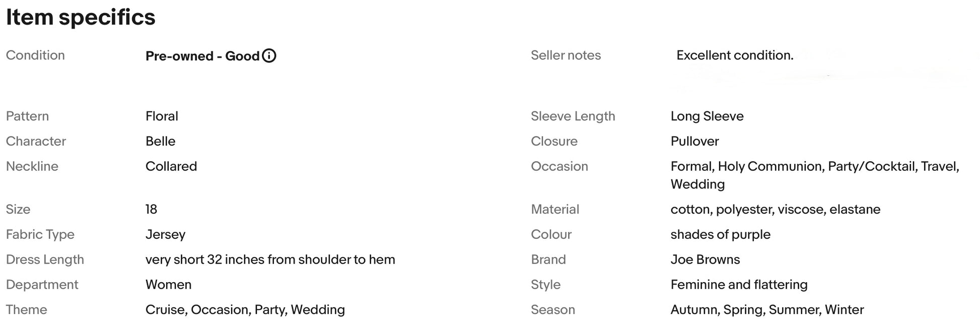Click the Excellent condition seller note
Screen dimensions: 980x323
[x=734, y=55]
